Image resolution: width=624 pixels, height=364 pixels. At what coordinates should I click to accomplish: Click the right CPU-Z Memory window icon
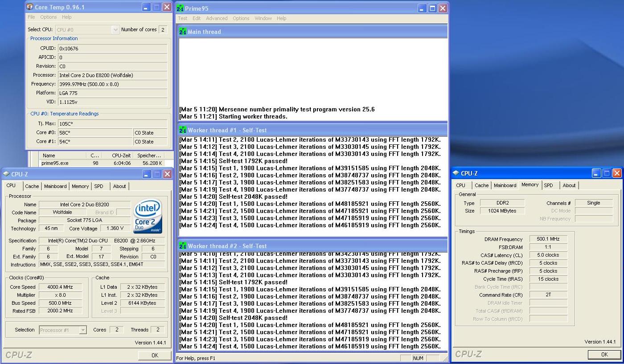(456, 173)
